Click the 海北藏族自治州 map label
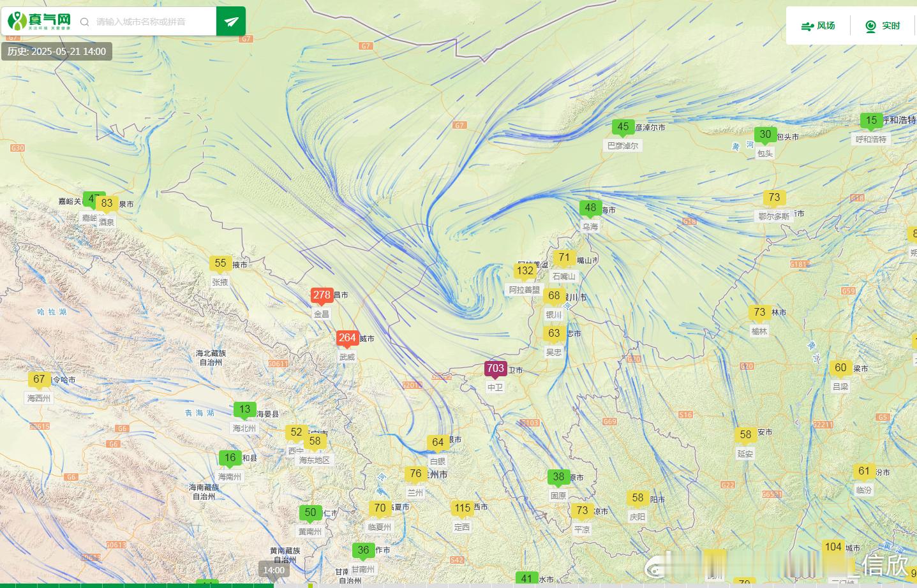Screen dimensions: 917x588 (x=211, y=358)
